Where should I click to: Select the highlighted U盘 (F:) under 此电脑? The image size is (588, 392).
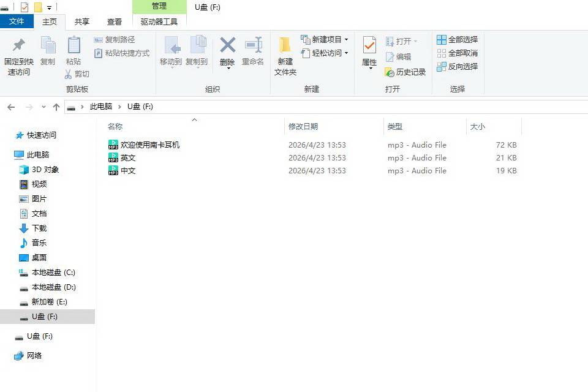click(x=47, y=317)
